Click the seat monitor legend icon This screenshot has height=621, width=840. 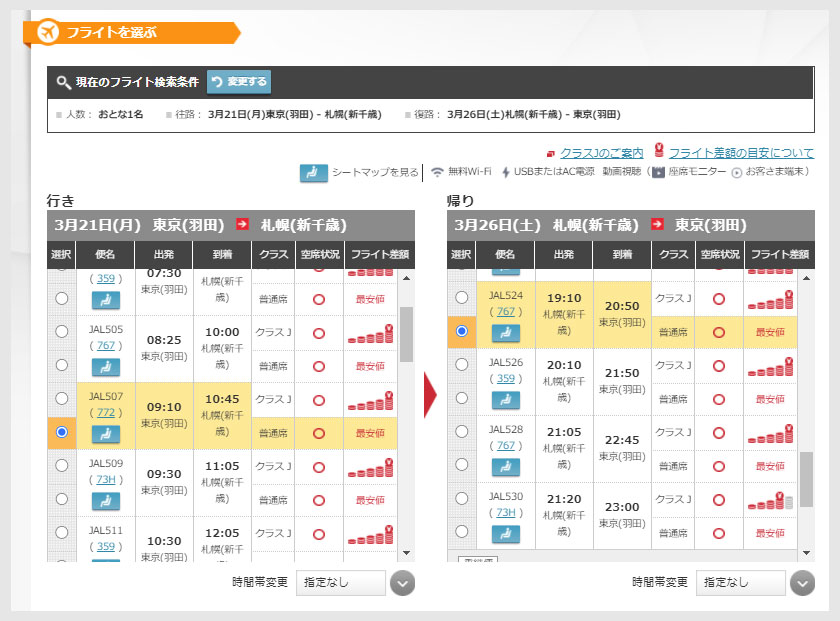point(658,172)
